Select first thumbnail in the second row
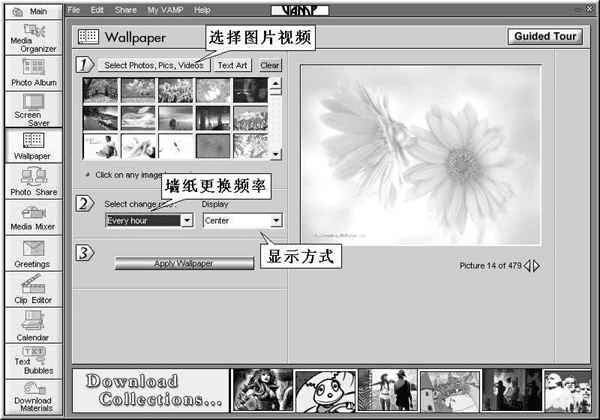This screenshot has height=420, width=600. coord(100,118)
